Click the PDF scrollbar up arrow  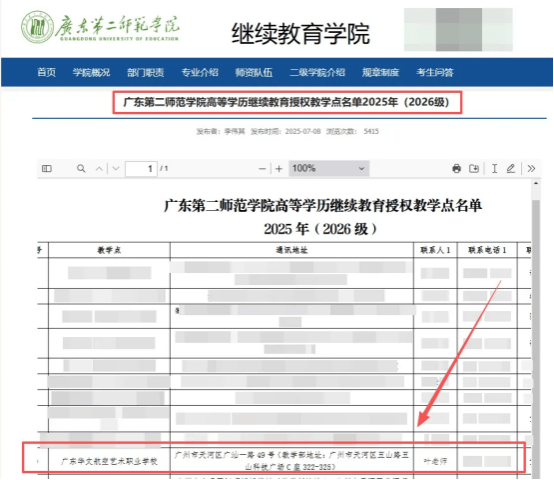[x=536, y=183]
